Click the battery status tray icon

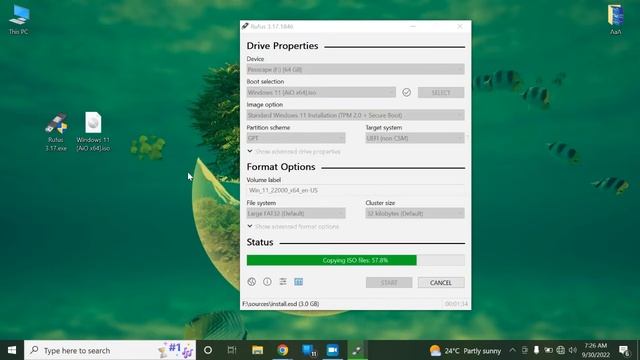click(x=549, y=350)
